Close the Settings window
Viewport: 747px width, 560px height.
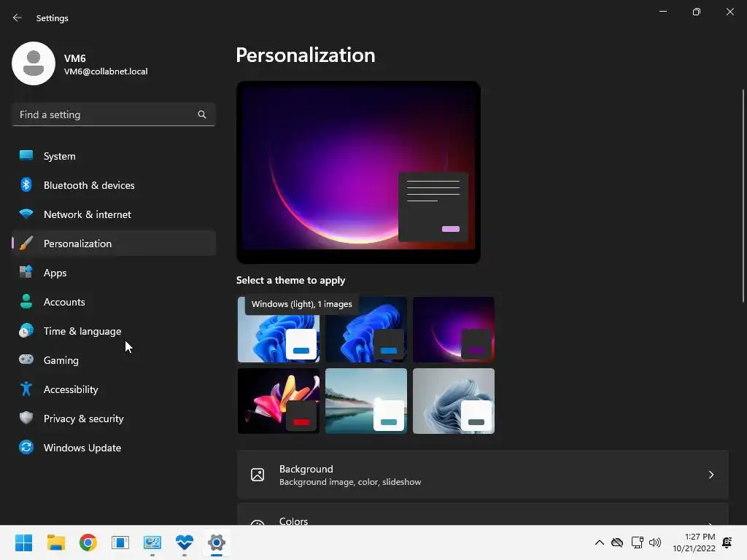pos(729,12)
